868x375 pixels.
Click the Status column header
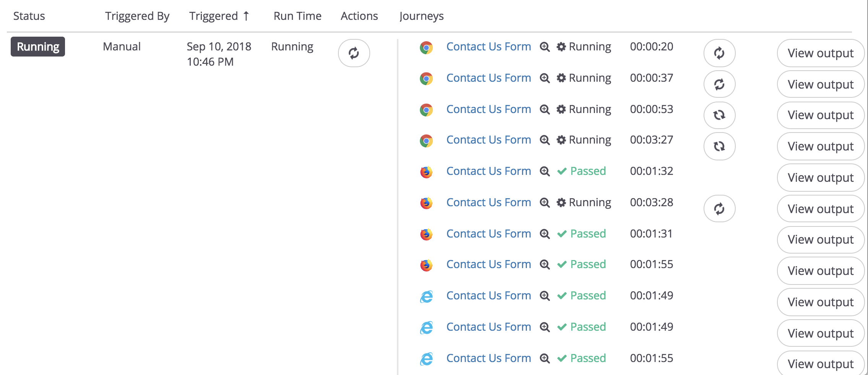coord(29,16)
